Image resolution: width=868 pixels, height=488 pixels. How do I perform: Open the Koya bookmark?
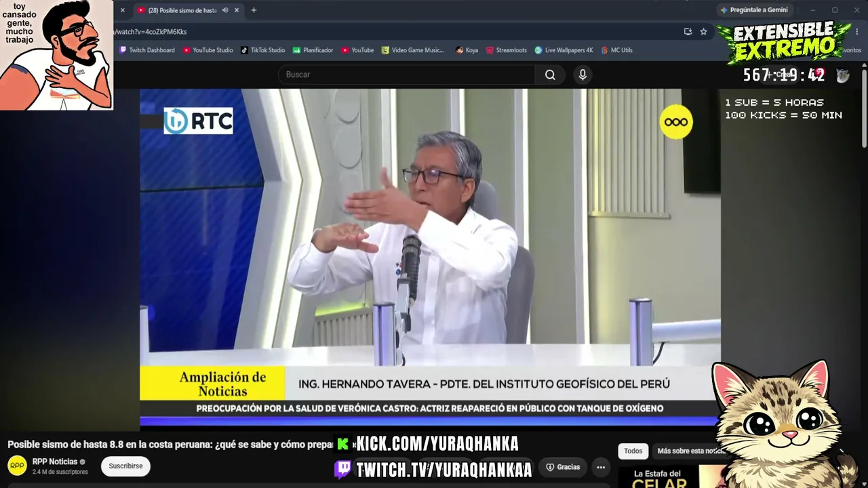click(x=467, y=50)
